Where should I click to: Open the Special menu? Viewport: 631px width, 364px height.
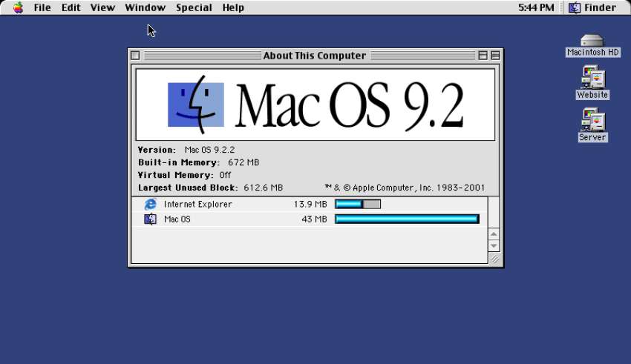tap(194, 7)
